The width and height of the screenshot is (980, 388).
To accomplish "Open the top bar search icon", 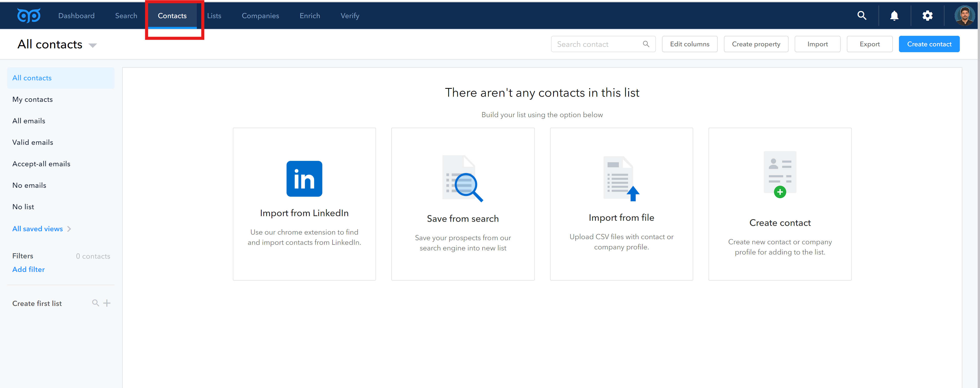I will tap(862, 16).
